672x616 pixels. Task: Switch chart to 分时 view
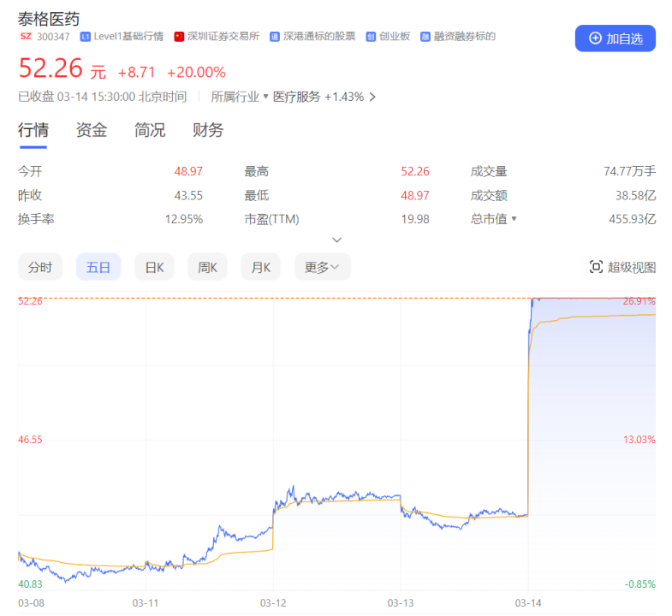click(40, 267)
